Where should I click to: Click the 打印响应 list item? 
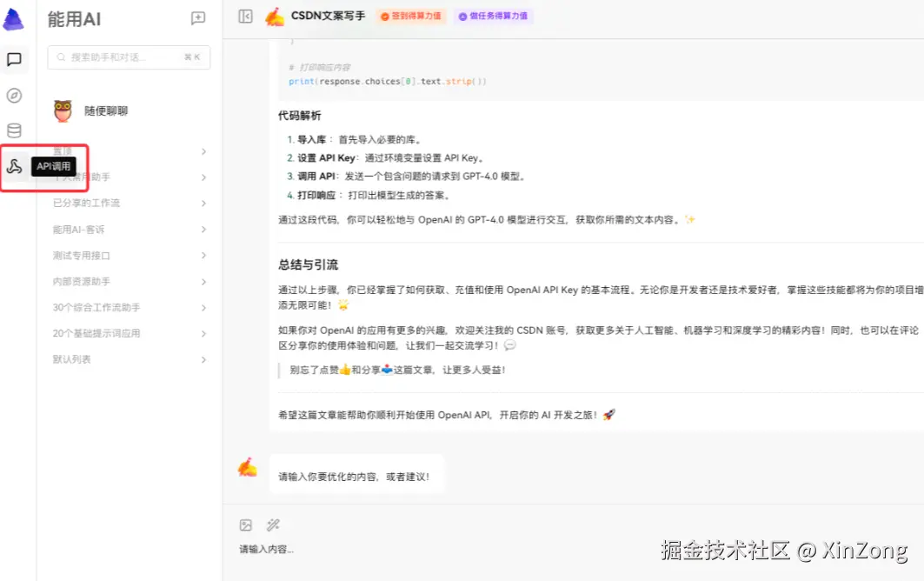(369, 195)
